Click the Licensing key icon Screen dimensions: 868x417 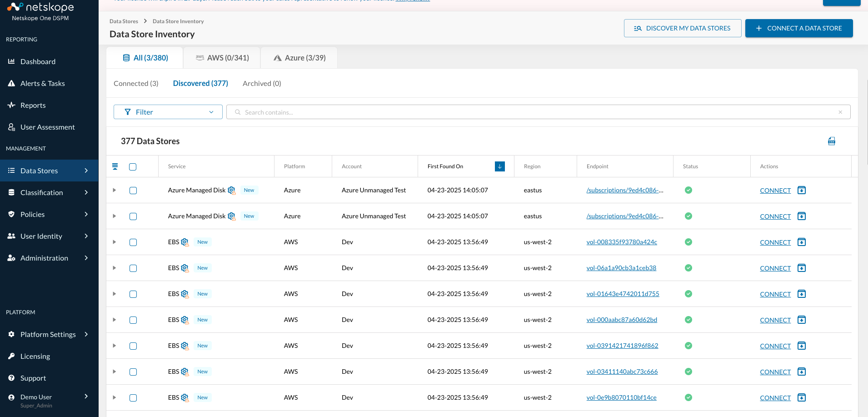coord(11,356)
